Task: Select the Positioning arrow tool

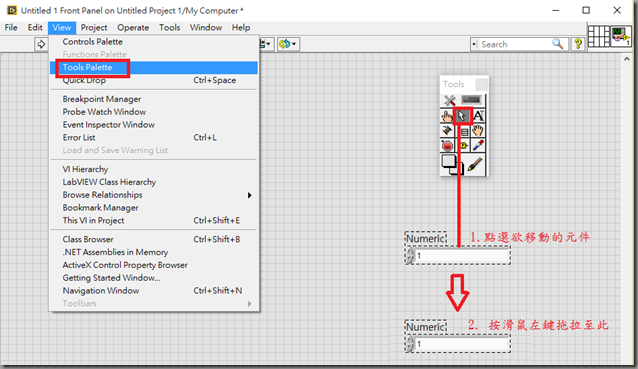Action: [462, 116]
